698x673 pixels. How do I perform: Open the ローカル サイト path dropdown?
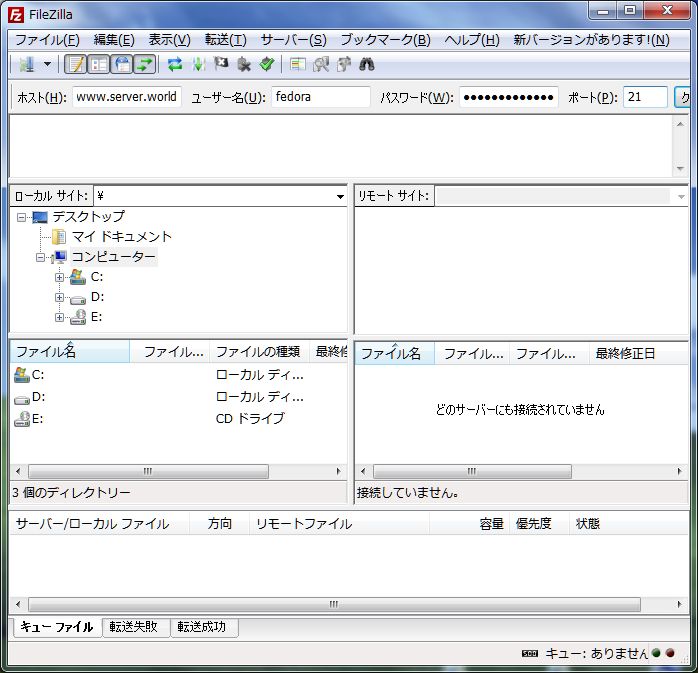point(340,196)
